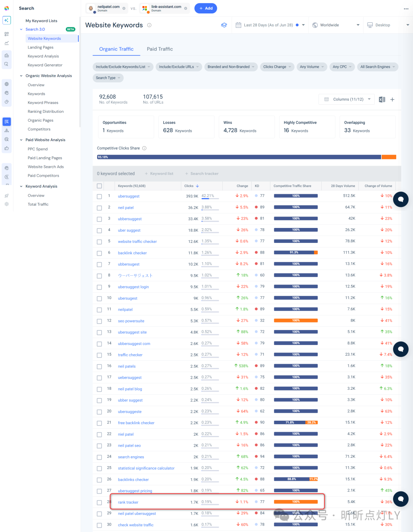413x532 pixels.
Task: Open the chat bubble beside the ubersuggest row
Action: point(401,199)
